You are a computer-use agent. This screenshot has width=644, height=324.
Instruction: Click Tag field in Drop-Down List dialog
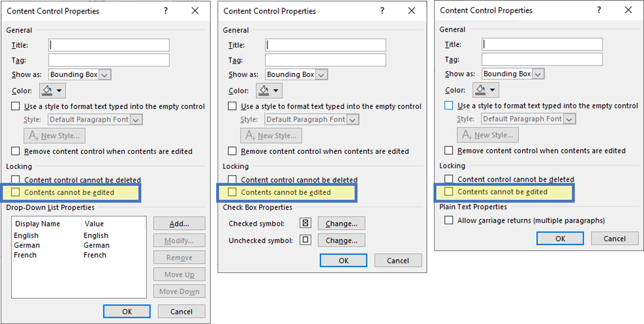click(x=109, y=60)
